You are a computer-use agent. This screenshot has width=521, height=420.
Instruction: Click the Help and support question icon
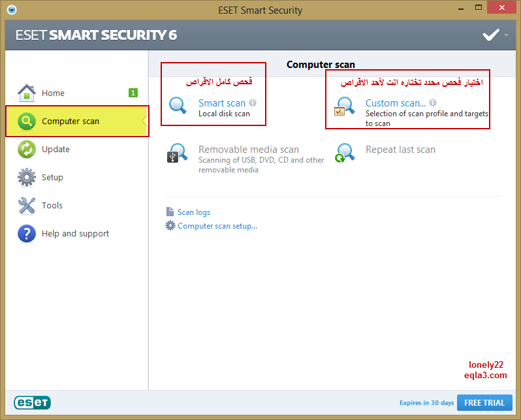(x=27, y=233)
